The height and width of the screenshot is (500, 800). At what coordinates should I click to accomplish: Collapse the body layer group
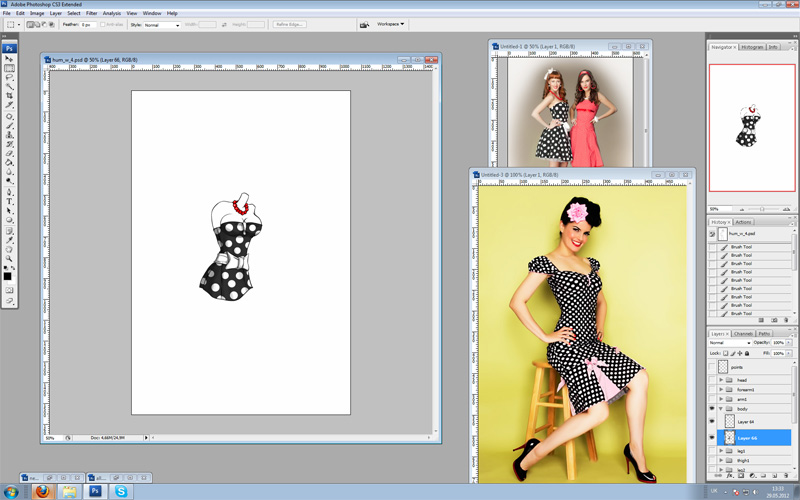pyautogui.click(x=721, y=409)
